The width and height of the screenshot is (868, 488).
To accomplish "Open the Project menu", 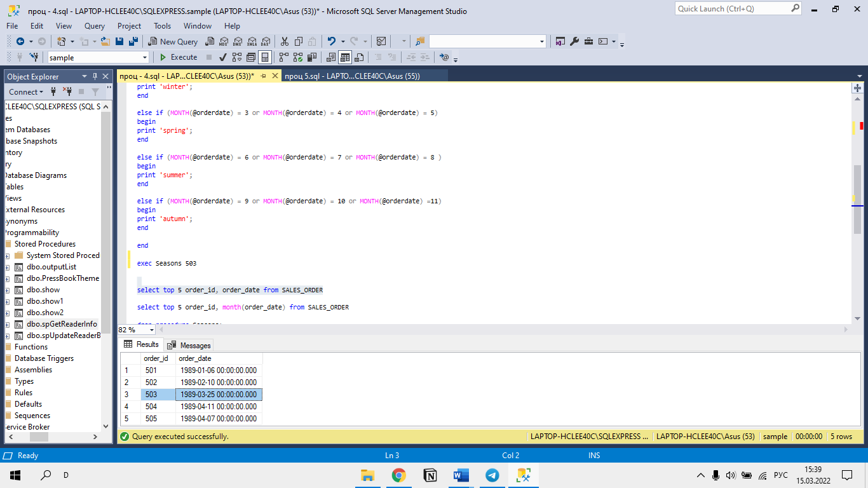I will (x=129, y=26).
